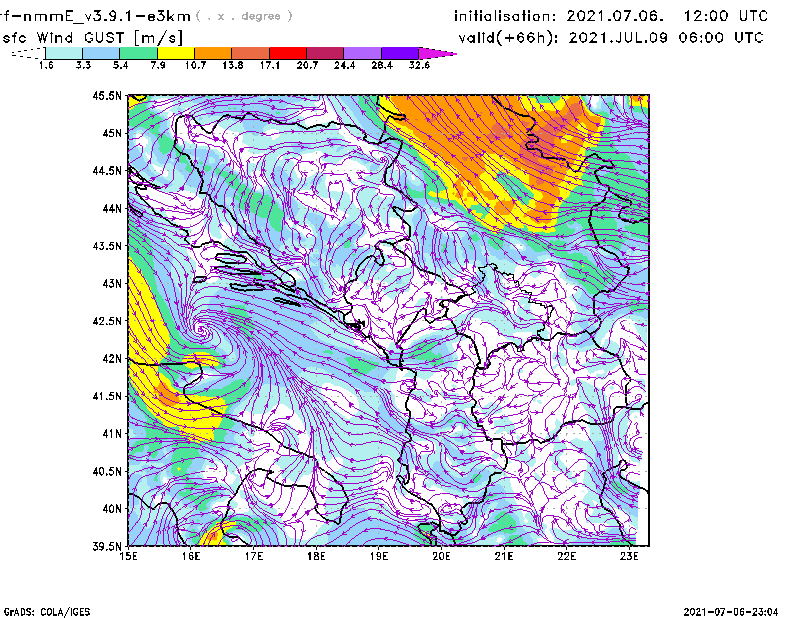800x618 pixels.
Task: Click the legend value 13.8
Action: [233, 65]
